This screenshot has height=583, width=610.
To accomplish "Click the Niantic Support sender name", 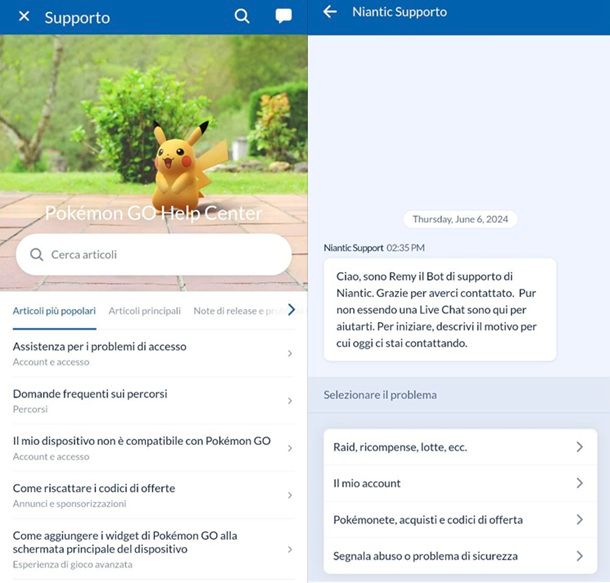I will point(354,248).
